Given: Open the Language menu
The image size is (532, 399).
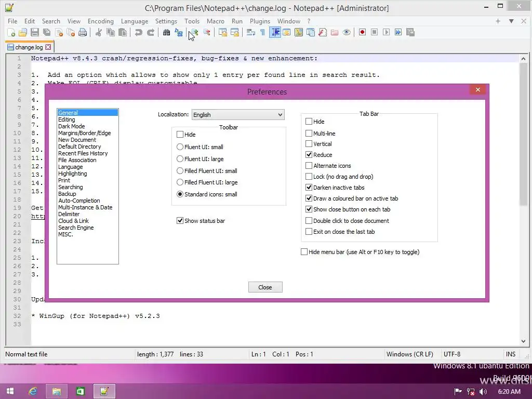Looking at the screenshot, I should (x=135, y=21).
